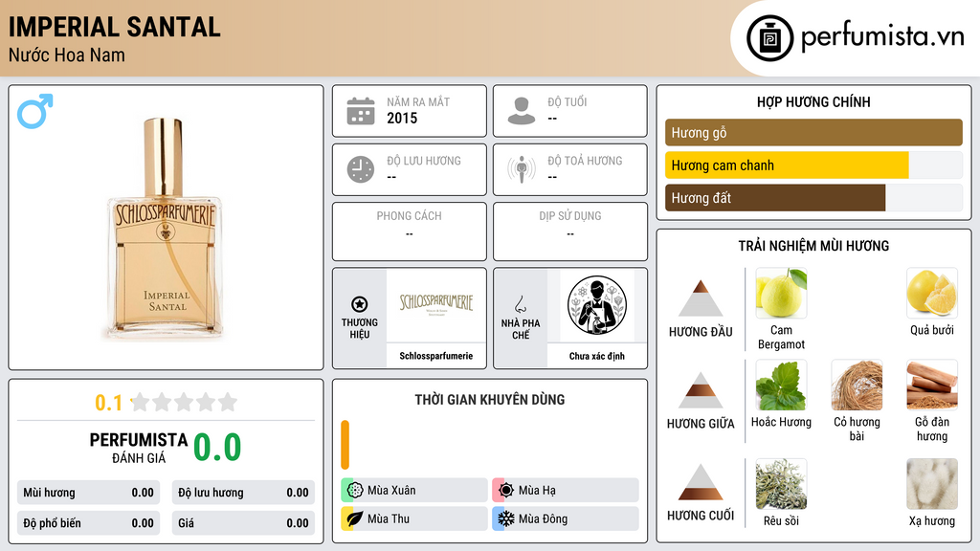Screen dimensions: 980x551
Task: Click the Mùa Đông snowflake icon
Action: (x=506, y=518)
